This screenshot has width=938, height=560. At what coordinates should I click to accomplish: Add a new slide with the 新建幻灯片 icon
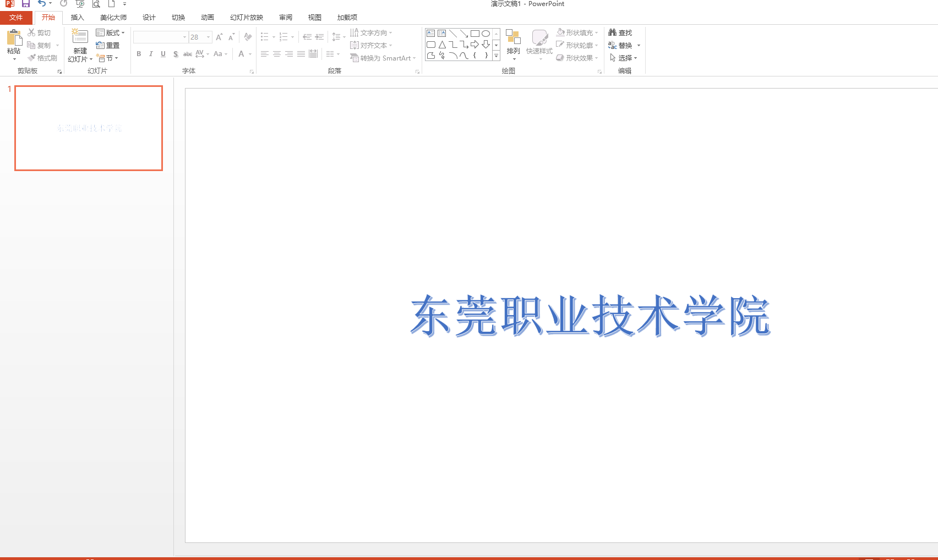click(x=80, y=37)
